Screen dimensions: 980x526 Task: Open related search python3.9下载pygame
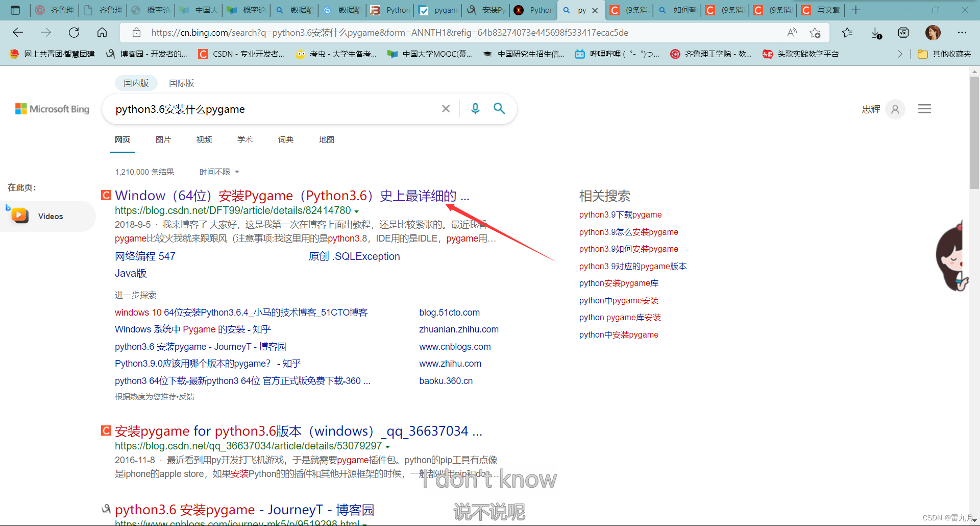[x=620, y=214]
